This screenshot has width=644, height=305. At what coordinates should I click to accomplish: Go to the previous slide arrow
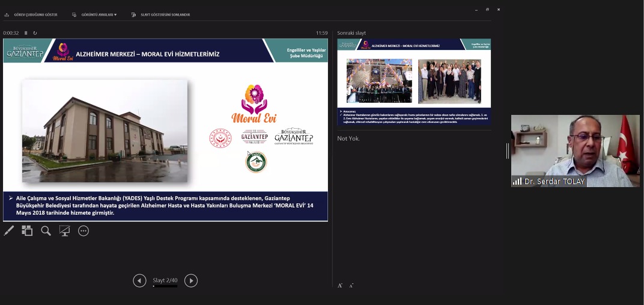point(139,281)
